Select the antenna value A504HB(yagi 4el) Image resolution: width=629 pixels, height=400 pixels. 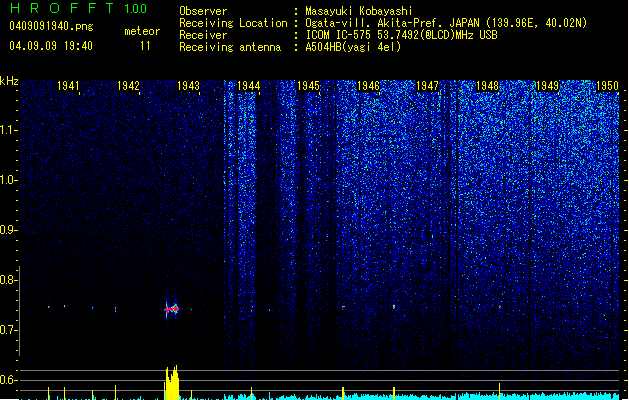point(353,47)
